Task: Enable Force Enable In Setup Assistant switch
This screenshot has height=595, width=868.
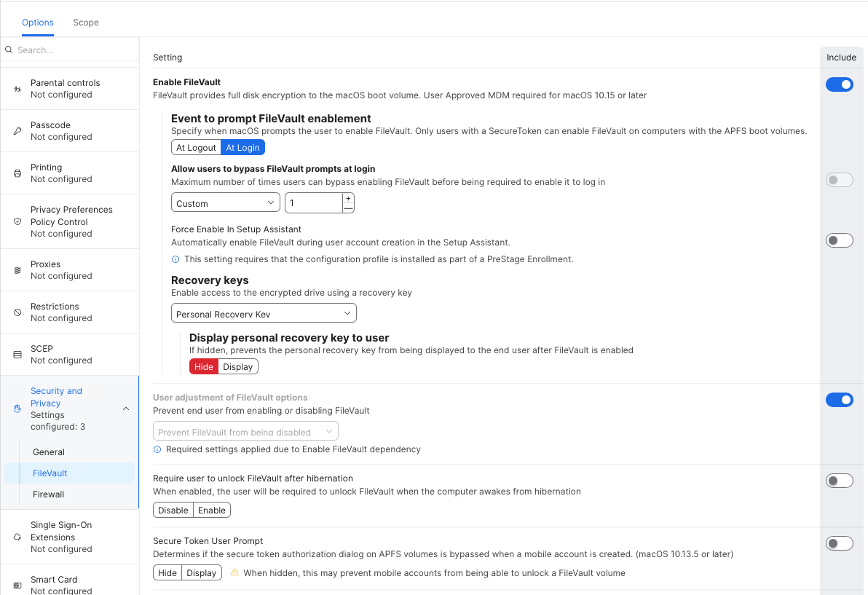Action: 839,240
